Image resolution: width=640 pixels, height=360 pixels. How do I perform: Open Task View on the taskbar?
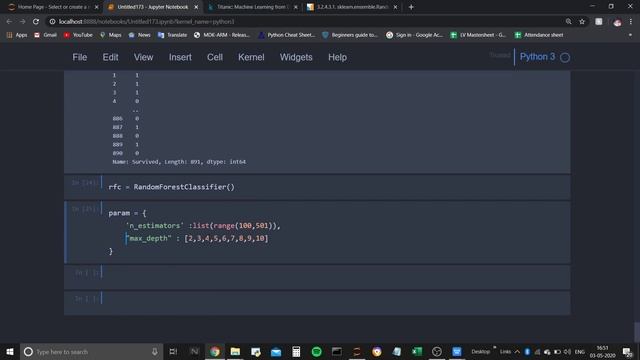coord(173,351)
